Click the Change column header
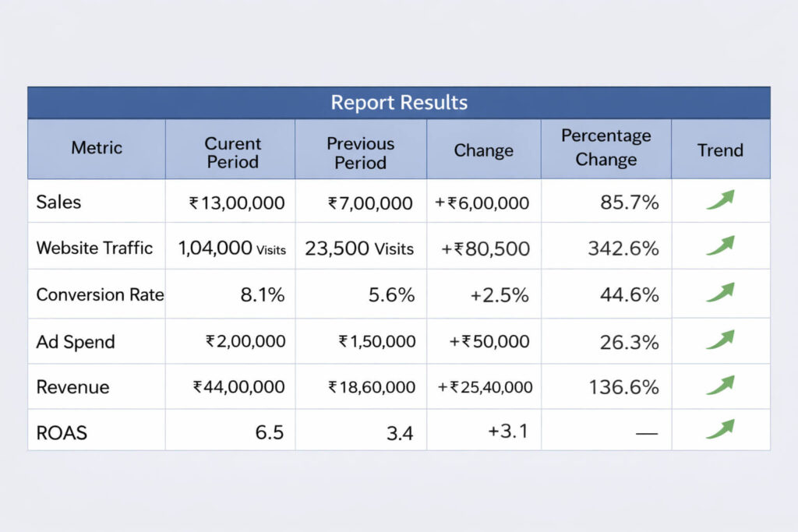The width and height of the screenshot is (798, 532). pyautogui.click(x=483, y=150)
